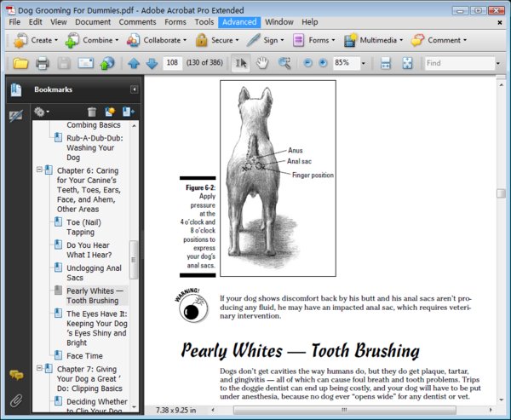Jump to Toe (Nail) Tapping bookmark

(81, 227)
